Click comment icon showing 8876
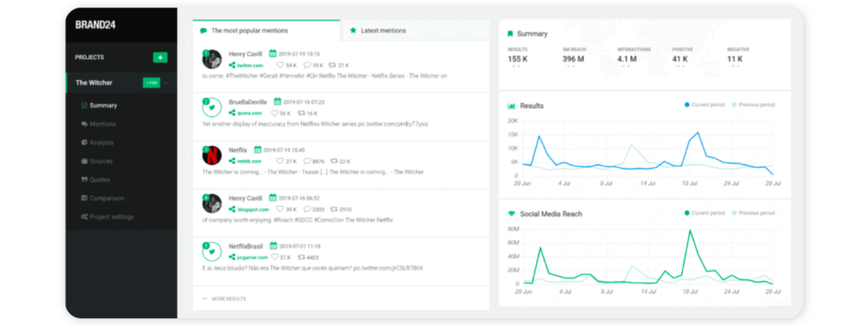 (x=308, y=161)
